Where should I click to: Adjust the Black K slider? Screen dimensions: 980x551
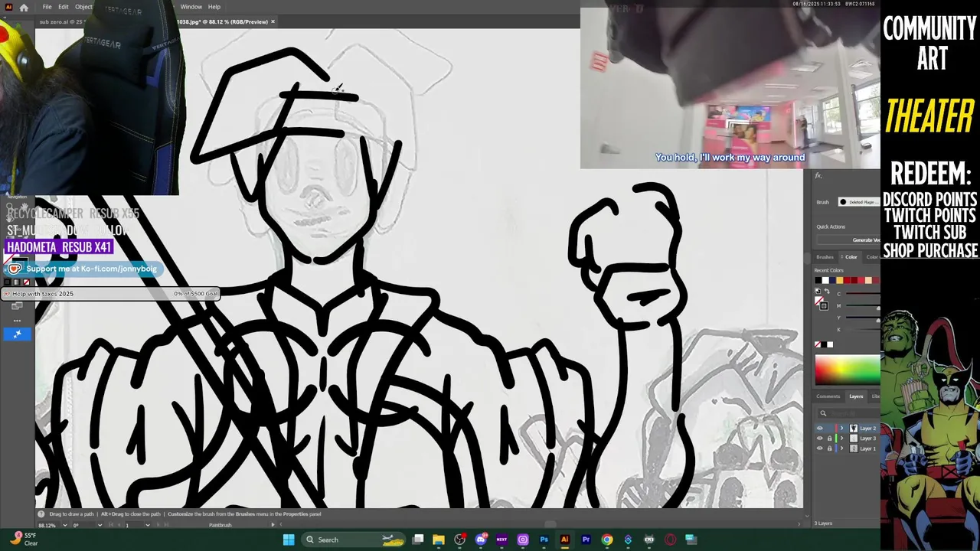(863, 330)
